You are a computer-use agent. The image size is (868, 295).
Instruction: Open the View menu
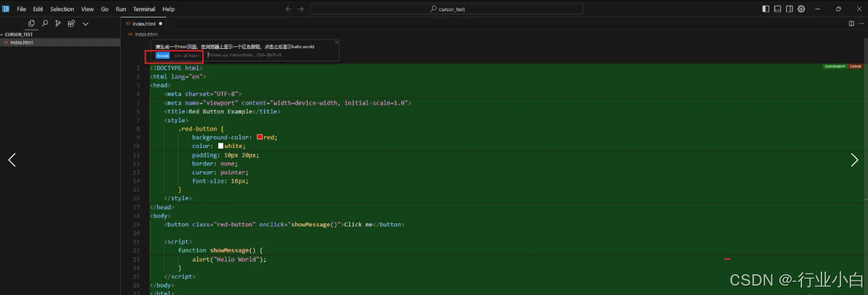click(x=87, y=9)
